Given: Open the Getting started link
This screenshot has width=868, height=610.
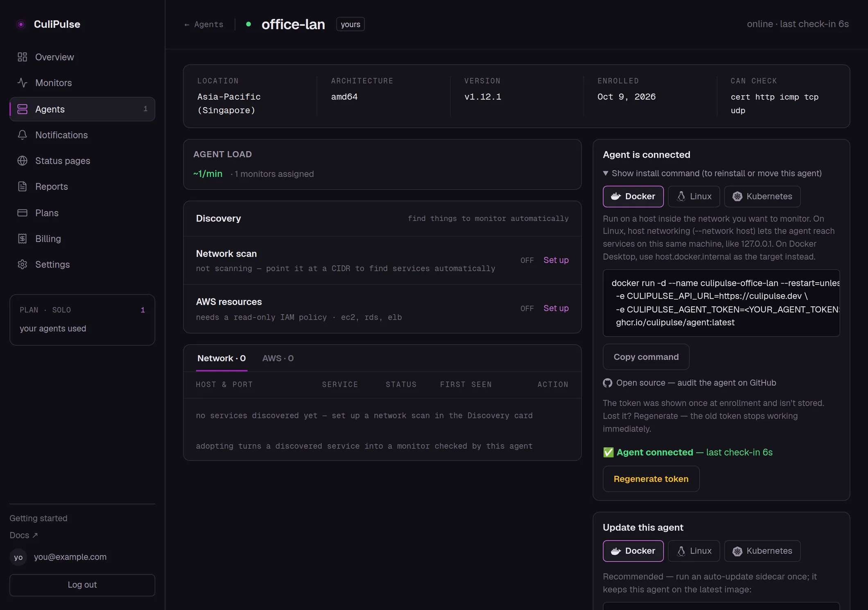Looking at the screenshot, I should [x=38, y=518].
